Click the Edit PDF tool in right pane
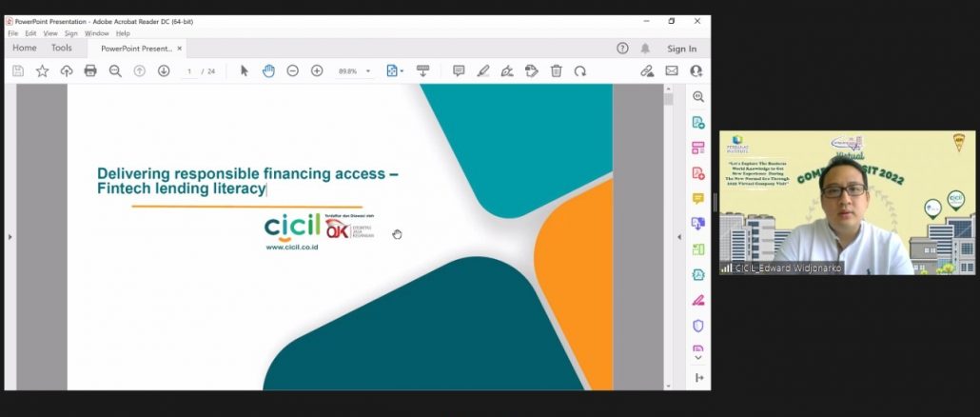 coord(698,149)
